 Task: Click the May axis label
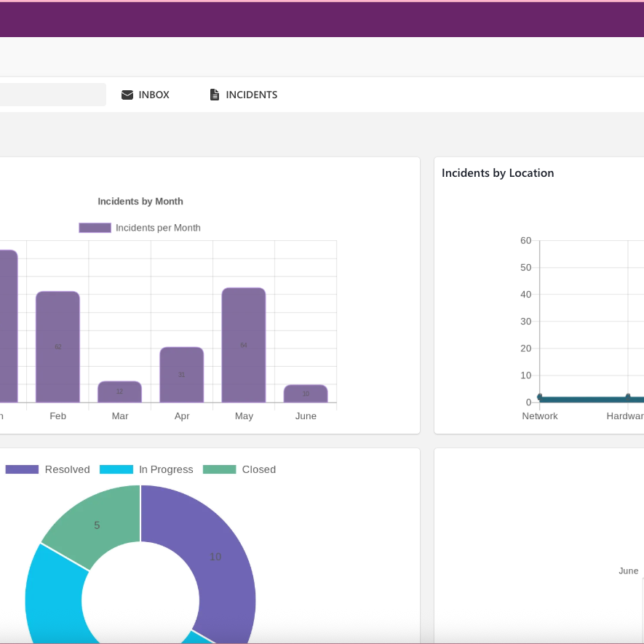pyautogui.click(x=244, y=416)
